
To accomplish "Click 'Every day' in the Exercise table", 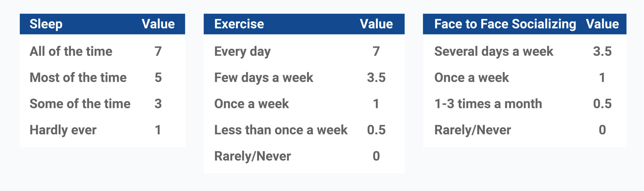I will (x=242, y=51).
